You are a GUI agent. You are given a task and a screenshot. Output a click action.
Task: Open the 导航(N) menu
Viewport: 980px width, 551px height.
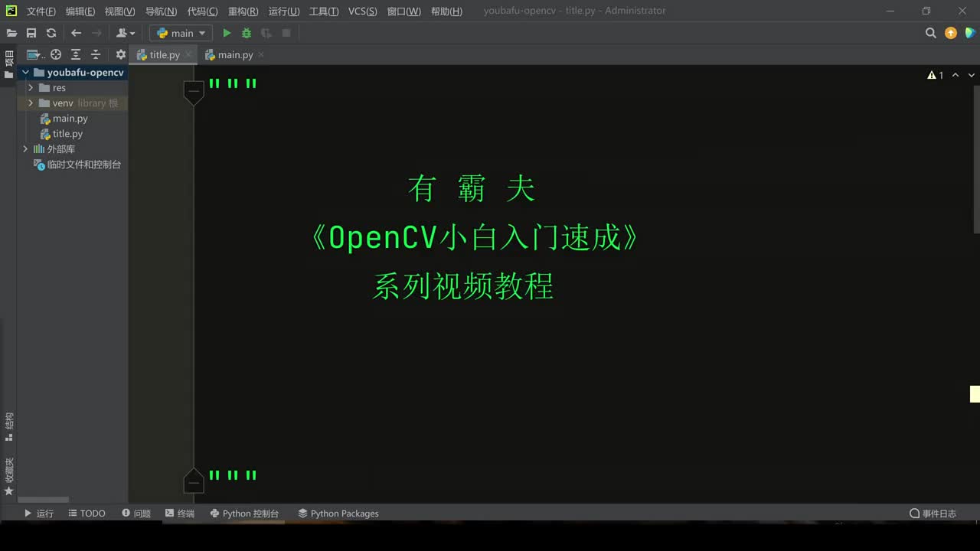[161, 11]
